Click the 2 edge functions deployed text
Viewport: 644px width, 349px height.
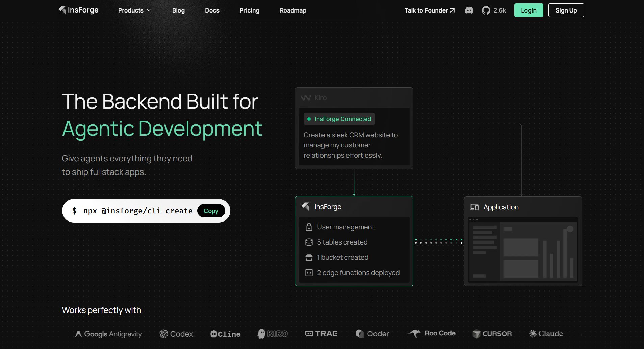[358, 273]
